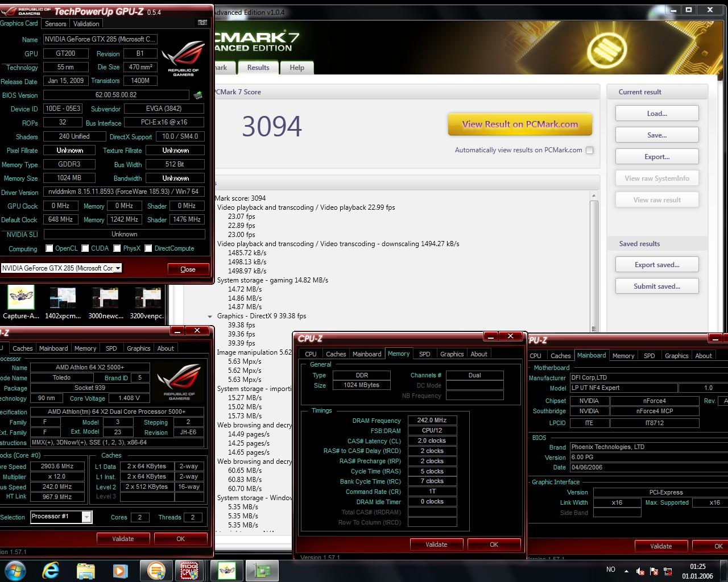Enable the CUDA checkbox in GPU-Z

pyautogui.click(x=85, y=248)
